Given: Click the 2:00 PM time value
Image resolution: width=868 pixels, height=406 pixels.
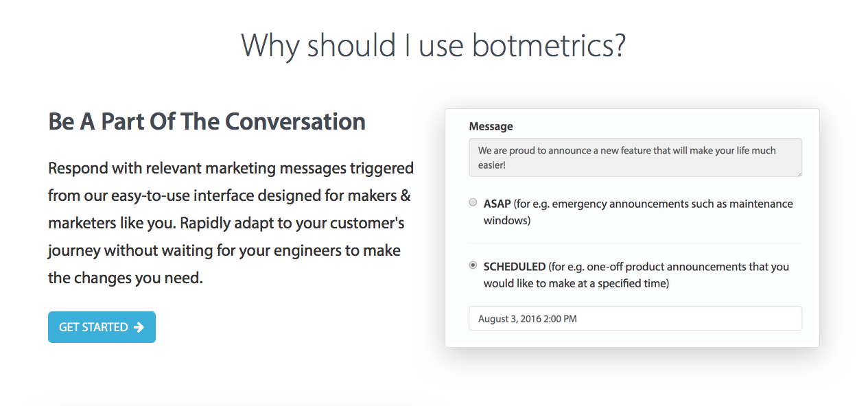Looking at the screenshot, I should click(563, 318).
